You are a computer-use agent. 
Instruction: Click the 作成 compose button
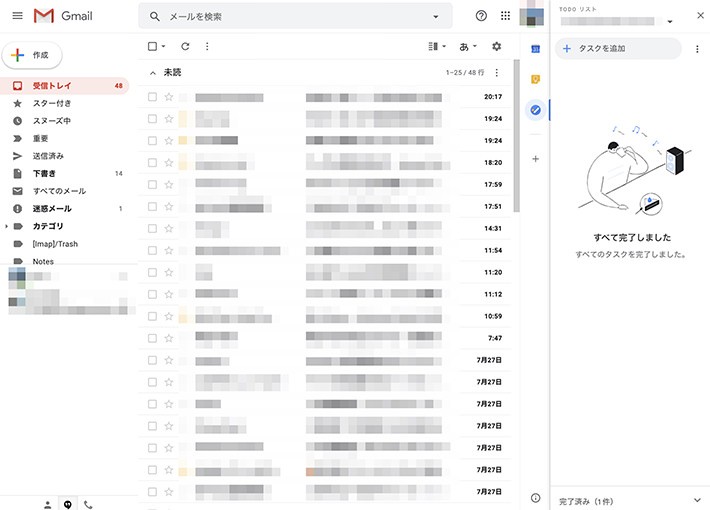point(32,55)
